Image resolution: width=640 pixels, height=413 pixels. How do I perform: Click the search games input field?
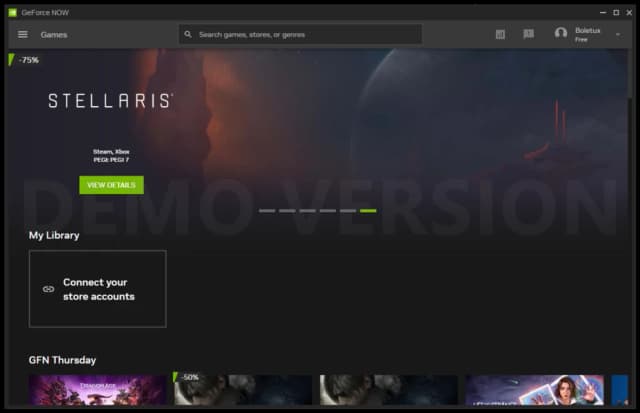[300, 34]
